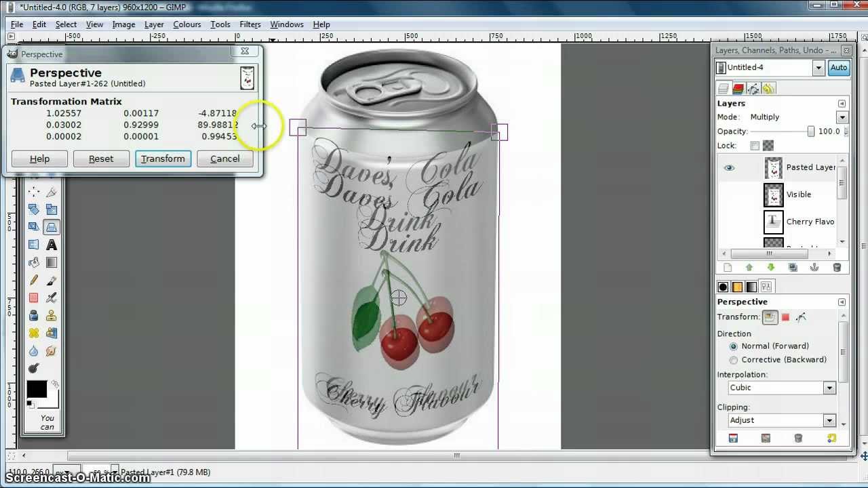Click Reset in Perspective dialog
The width and height of the screenshot is (868, 488).
[x=101, y=159]
